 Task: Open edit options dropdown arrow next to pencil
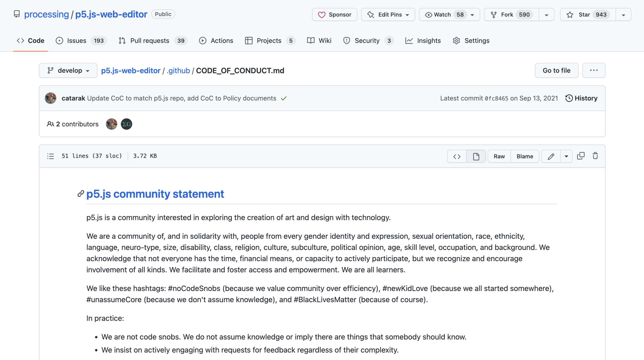coord(566,156)
